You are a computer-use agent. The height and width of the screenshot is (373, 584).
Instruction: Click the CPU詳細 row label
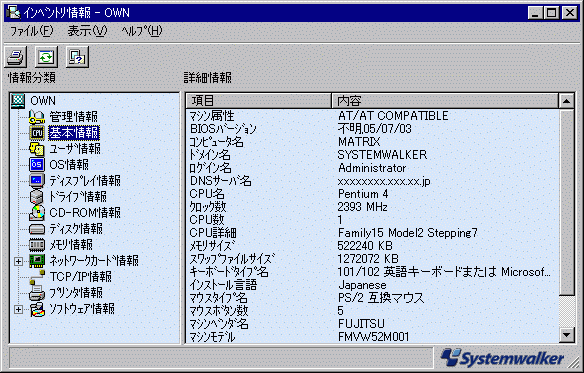[x=213, y=233]
